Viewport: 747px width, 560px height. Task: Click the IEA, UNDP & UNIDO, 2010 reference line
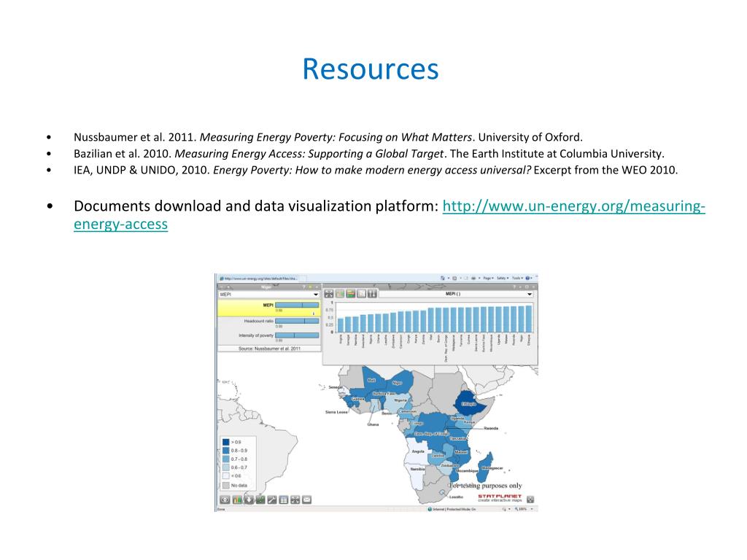point(376,170)
